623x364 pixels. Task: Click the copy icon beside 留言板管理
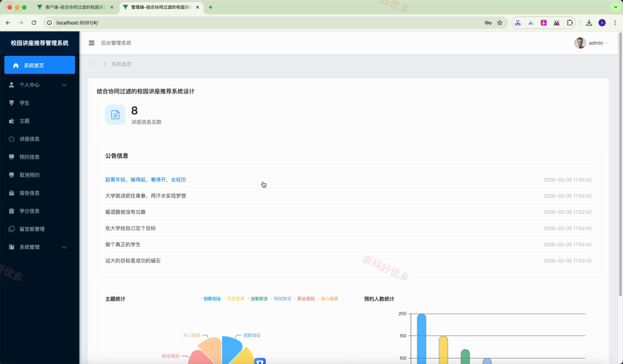pyautogui.click(x=12, y=229)
